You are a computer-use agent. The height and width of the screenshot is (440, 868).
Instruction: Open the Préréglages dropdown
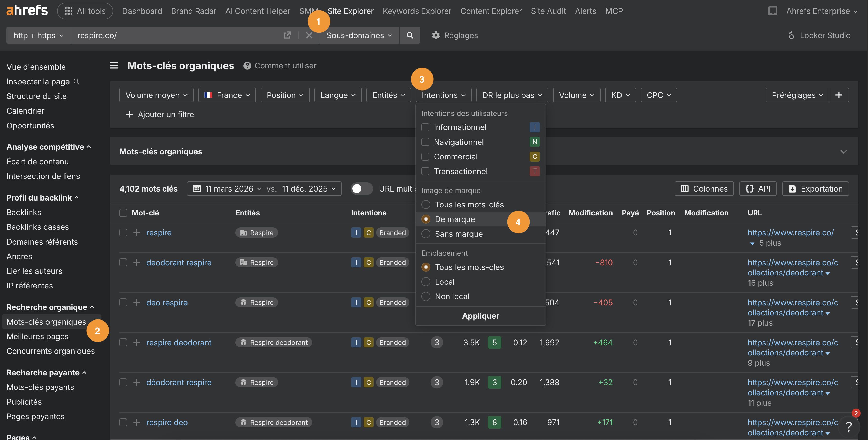point(796,95)
